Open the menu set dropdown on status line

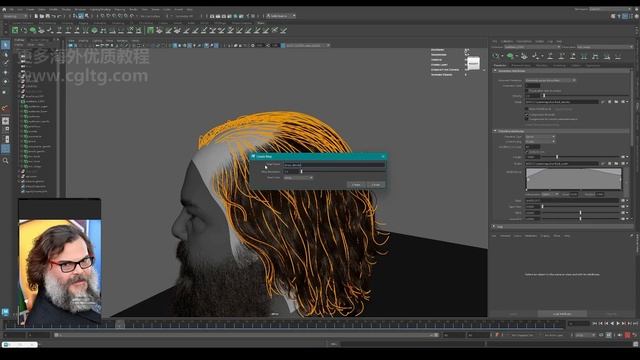[x=15, y=16]
